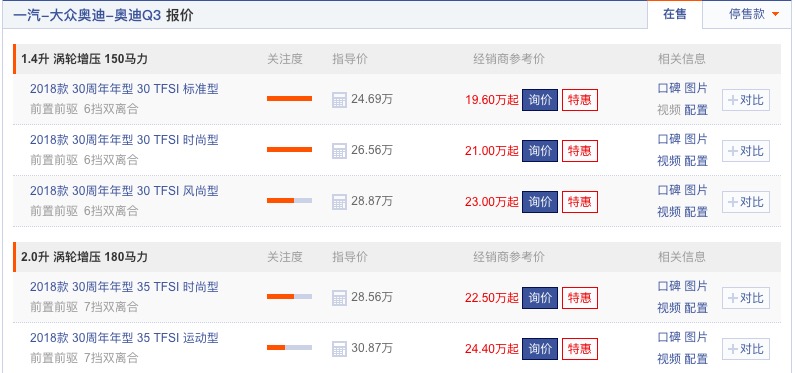
Task: Open price calculator icon beside 26.56万
Action: (x=339, y=151)
